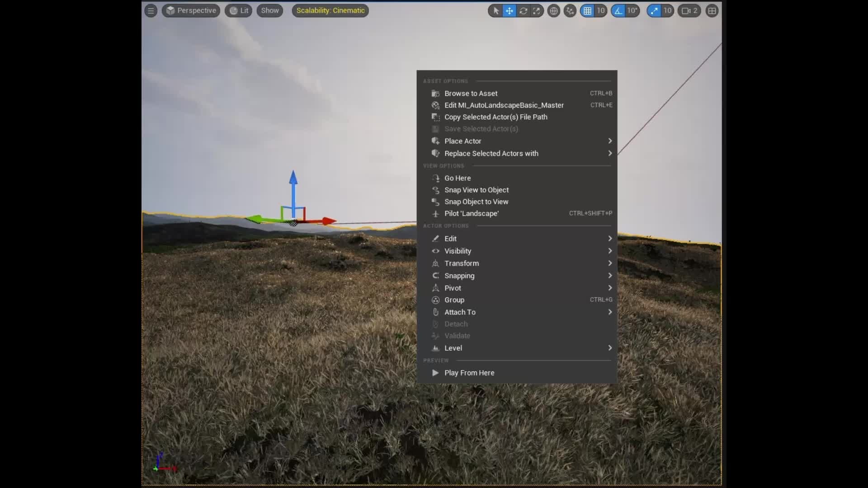The width and height of the screenshot is (868, 488).
Task: Toggle world/local coordinate system globe icon
Action: [554, 10]
